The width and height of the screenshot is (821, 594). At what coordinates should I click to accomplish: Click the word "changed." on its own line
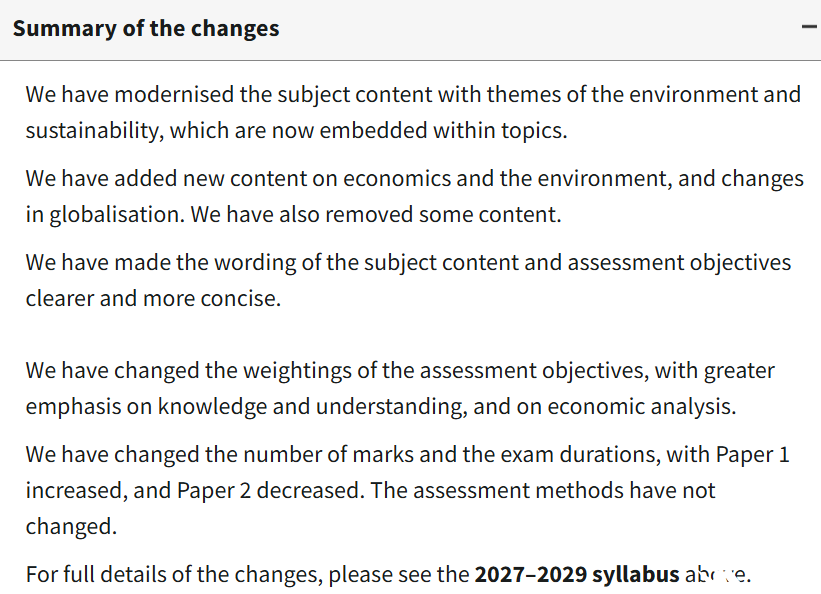(71, 526)
